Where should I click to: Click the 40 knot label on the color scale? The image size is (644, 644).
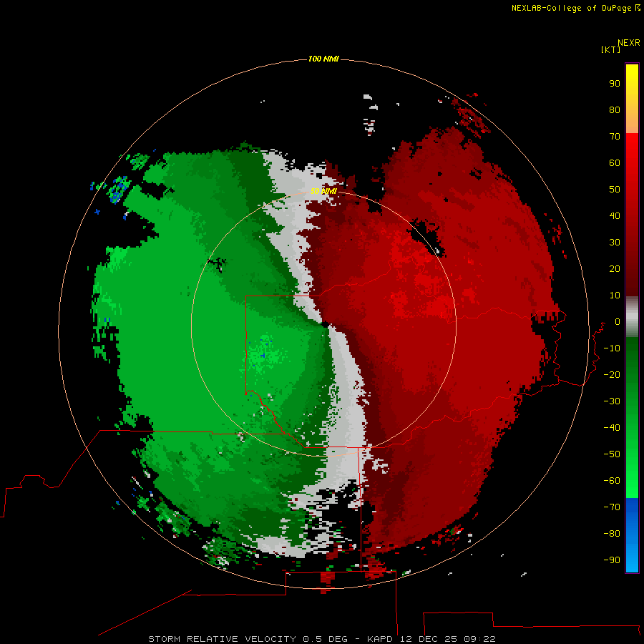pyautogui.click(x=615, y=215)
